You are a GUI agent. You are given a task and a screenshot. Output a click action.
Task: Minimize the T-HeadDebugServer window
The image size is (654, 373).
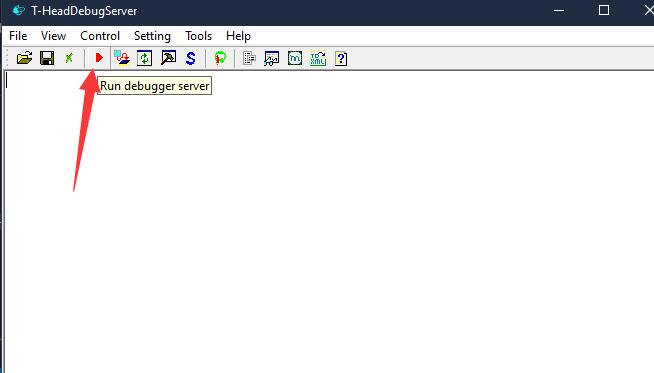coord(559,10)
